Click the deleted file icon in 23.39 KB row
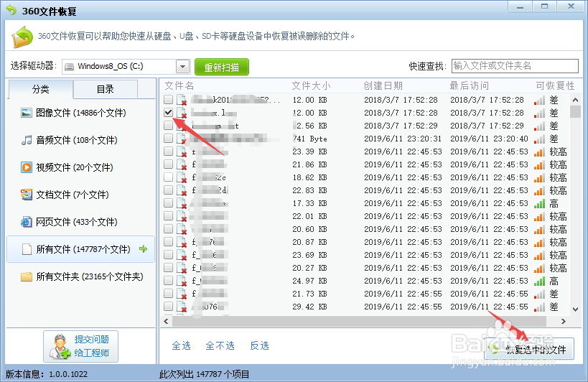 coord(182,152)
